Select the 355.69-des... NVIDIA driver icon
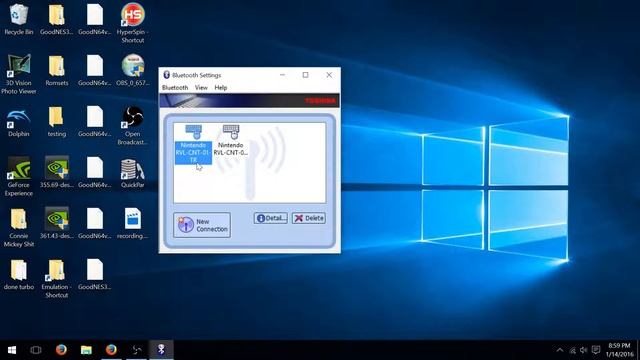This screenshot has height=360, width=640. click(x=57, y=172)
